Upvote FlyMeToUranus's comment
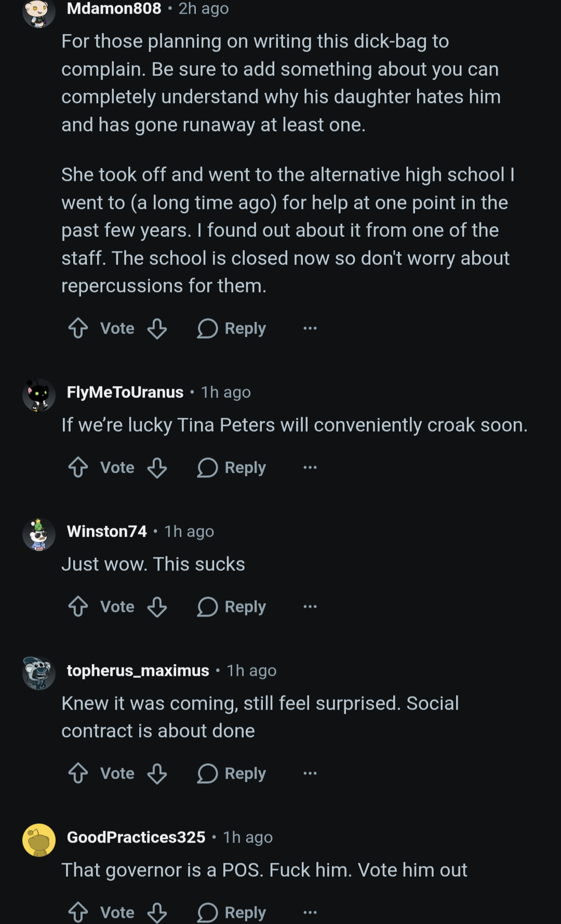Image resolution: width=561 pixels, height=924 pixels. point(78,467)
